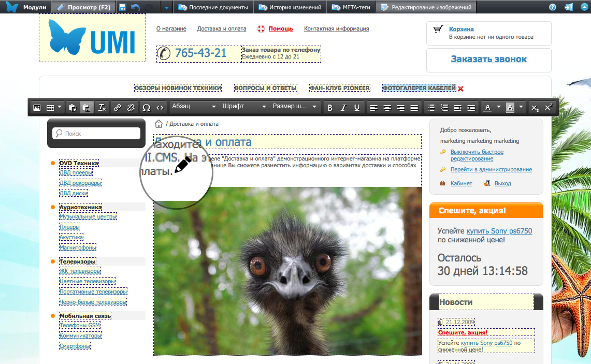Open the Размер шрифта size dropdown
The width and height of the screenshot is (591, 364).
point(294,107)
